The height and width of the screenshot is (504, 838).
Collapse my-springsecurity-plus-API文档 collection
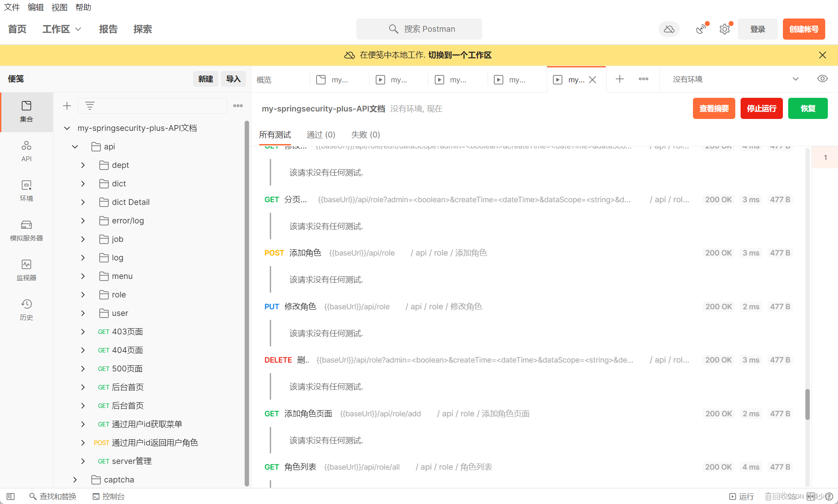(x=67, y=128)
